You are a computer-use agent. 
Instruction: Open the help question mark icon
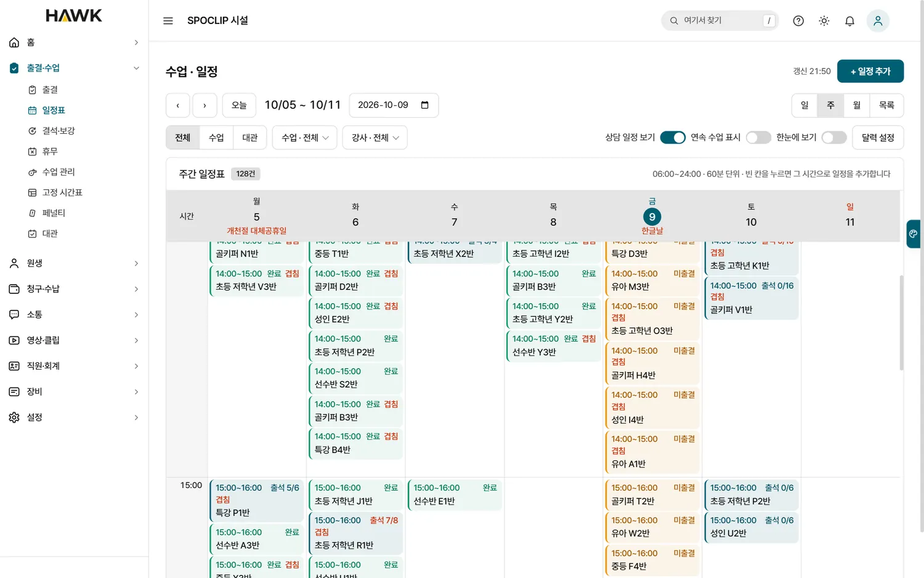798,21
